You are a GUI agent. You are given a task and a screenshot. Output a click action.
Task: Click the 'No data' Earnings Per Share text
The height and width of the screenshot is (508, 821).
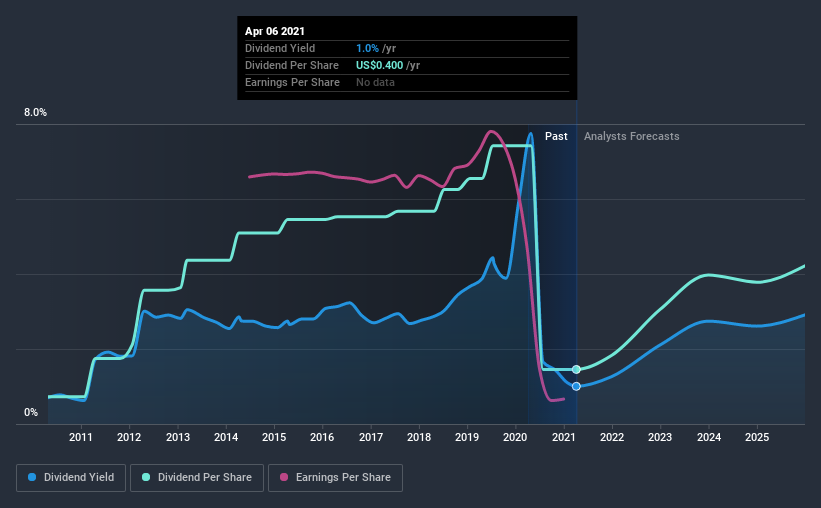click(x=375, y=82)
